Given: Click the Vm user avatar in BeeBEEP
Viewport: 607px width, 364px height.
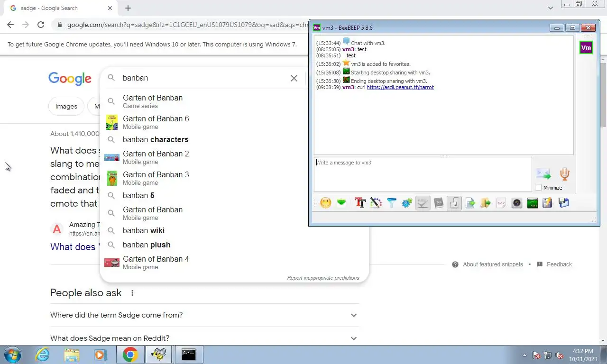Looking at the screenshot, I should point(586,47).
